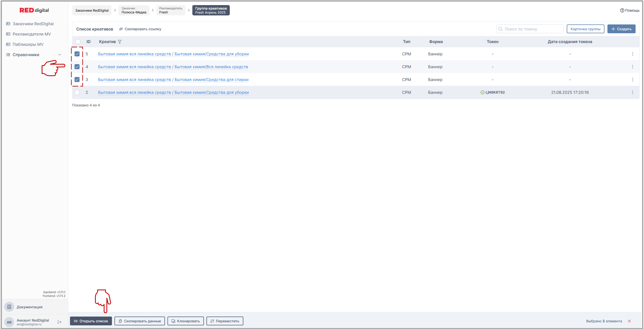Click the filter icon beside Креатив column

[120, 42]
